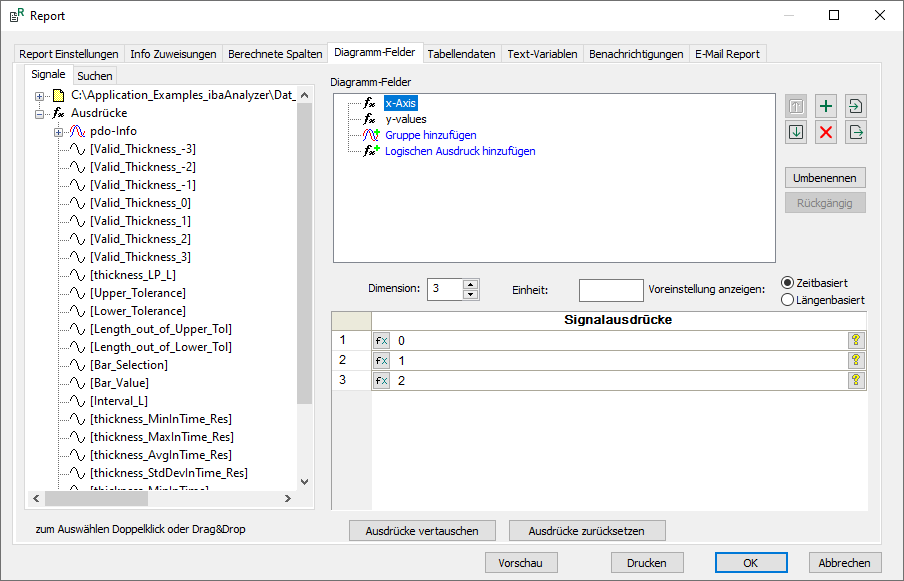This screenshot has height=581, width=904.
Task: Select [thickness_LP_L] signal
Action: [133, 275]
